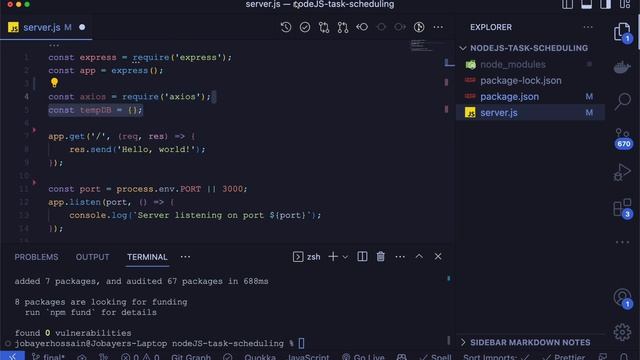Click the terminal prompt input line
640x360 pixels.
(160, 343)
